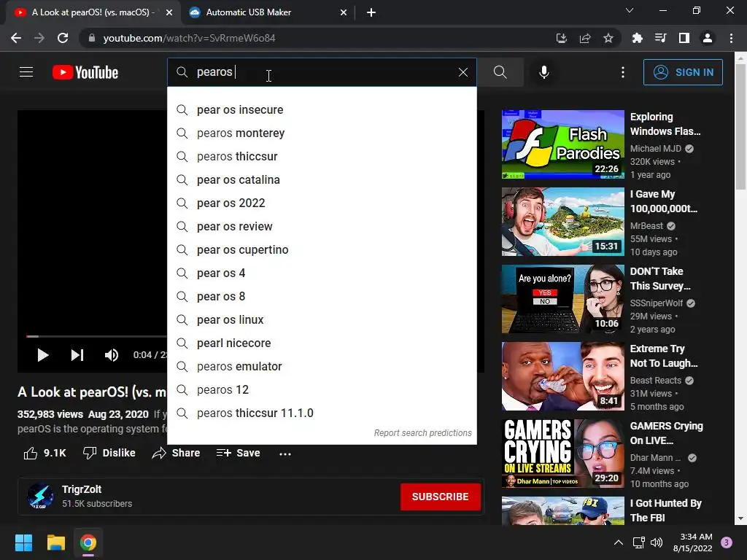Choose suggestion "pearl nicecore"

click(x=322, y=343)
